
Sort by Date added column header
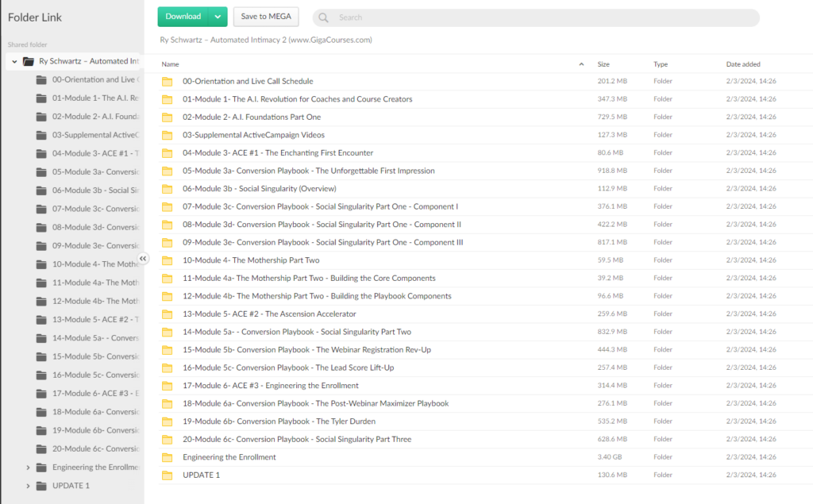point(743,64)
